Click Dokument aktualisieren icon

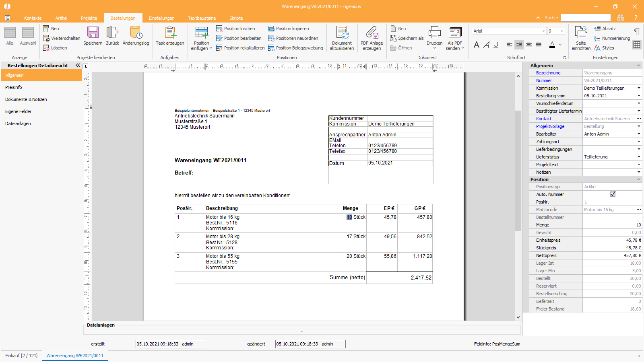tap(342, 33)
